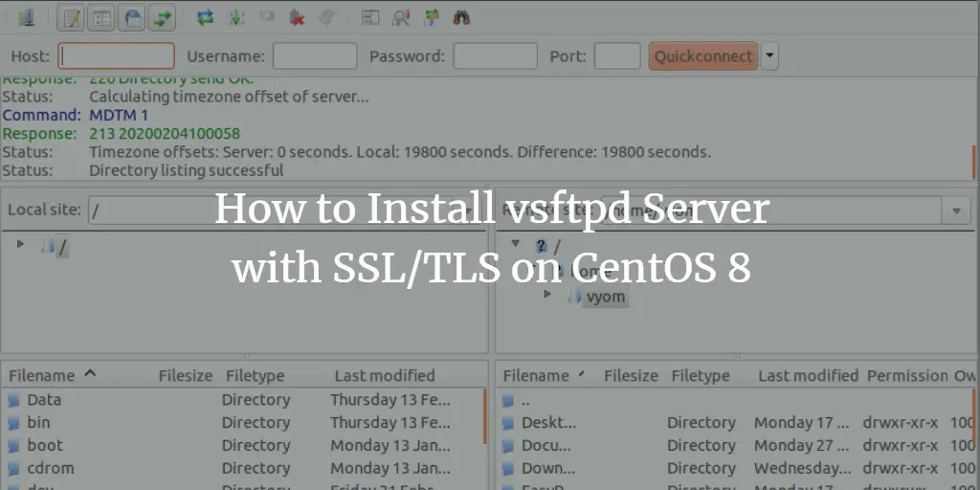This screenshot has width=980, height=490.
Task: Toggle synchronized browsing
Action: coord(432,18)
